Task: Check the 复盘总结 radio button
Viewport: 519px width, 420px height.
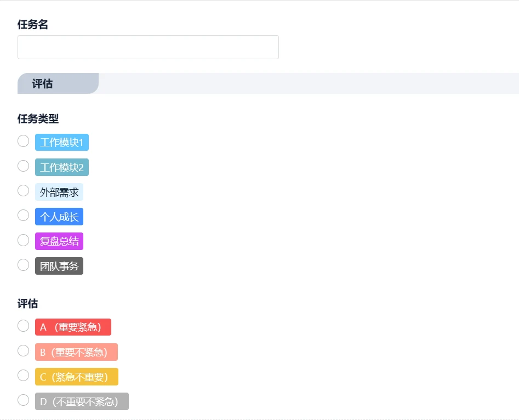Action: click(x=23, y=240)
